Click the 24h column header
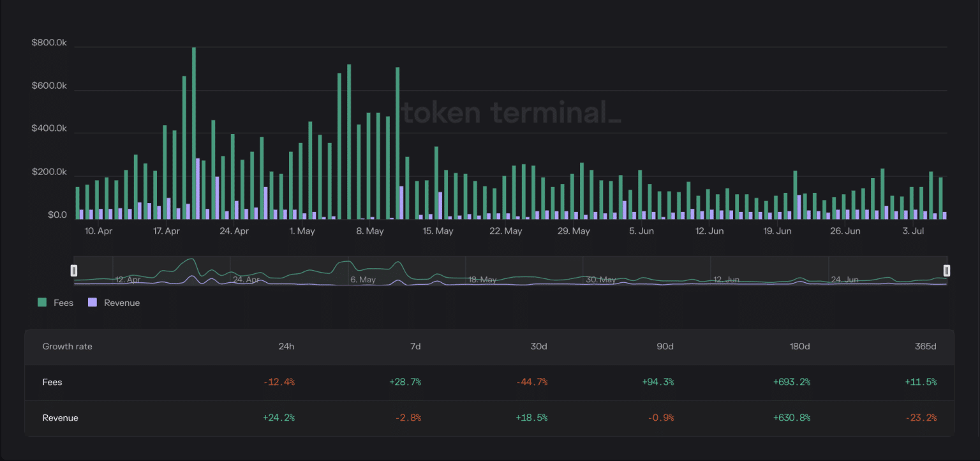Viewport: 980px width, 461px height. (x=286, y=347)
